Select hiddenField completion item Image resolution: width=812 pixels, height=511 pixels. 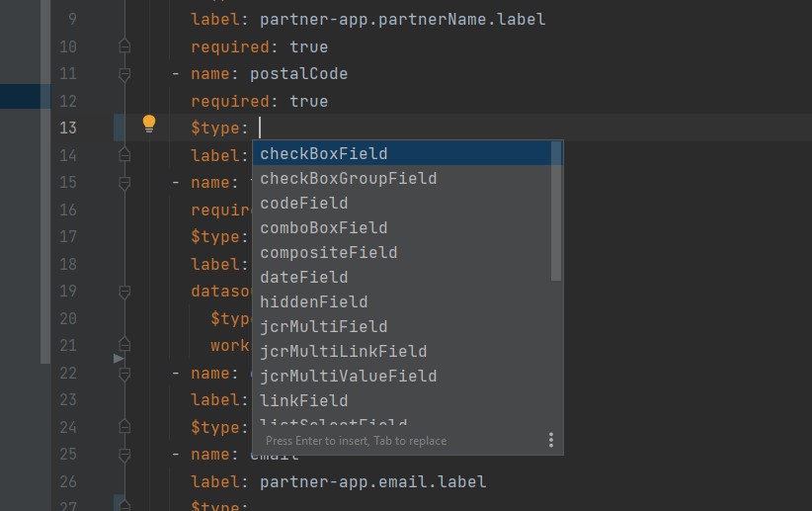click(314, 302)
